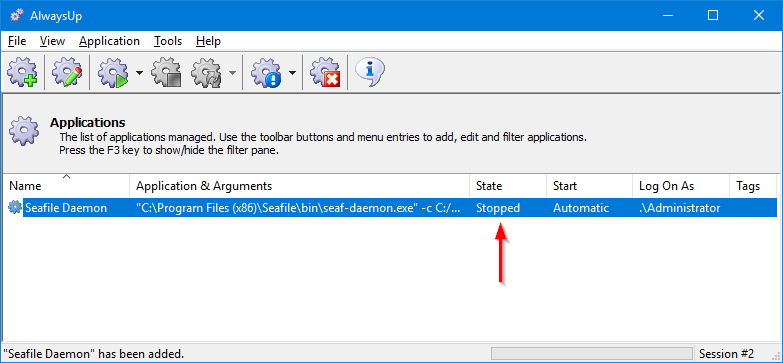The height and width of the screenshot is (363, 783).
Task: Sort by the State column header
Action: tap(508, 186)
